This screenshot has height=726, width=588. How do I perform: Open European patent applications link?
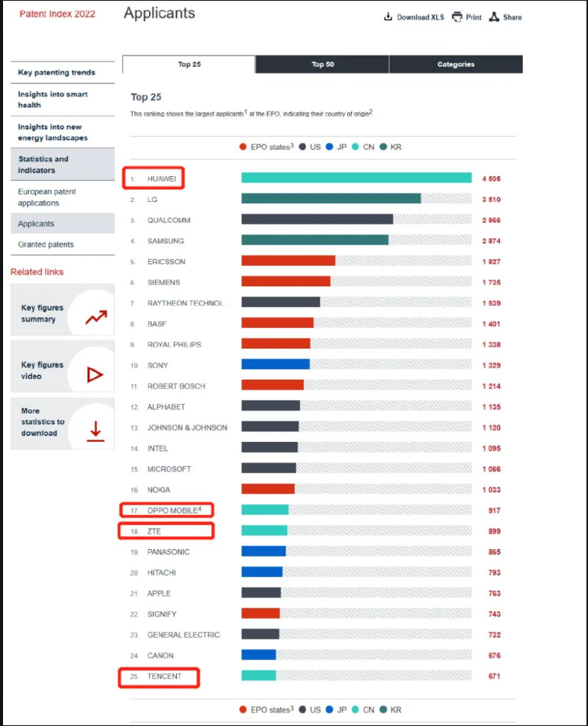click(x=47, y=197)
